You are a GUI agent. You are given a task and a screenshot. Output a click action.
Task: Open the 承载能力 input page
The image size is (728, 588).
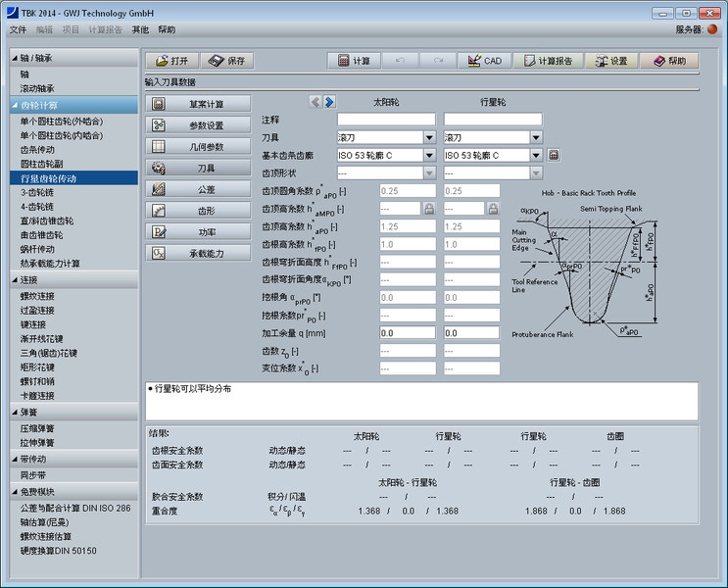pyautogui.click(x=198, y=253)
